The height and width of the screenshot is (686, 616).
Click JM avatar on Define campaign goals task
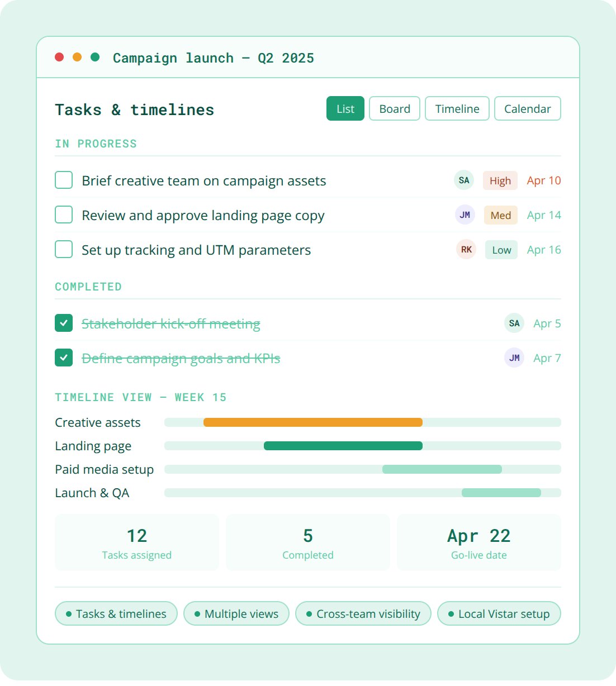(514, 358)
